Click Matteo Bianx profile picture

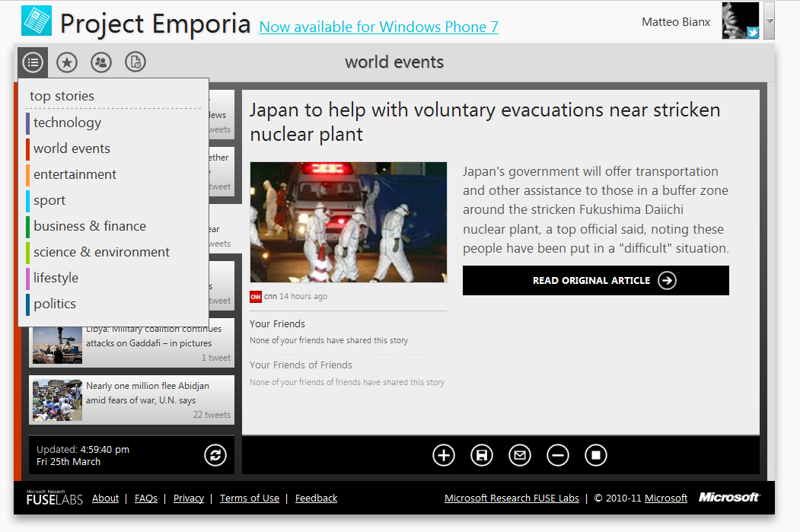(x=741, y=21)
